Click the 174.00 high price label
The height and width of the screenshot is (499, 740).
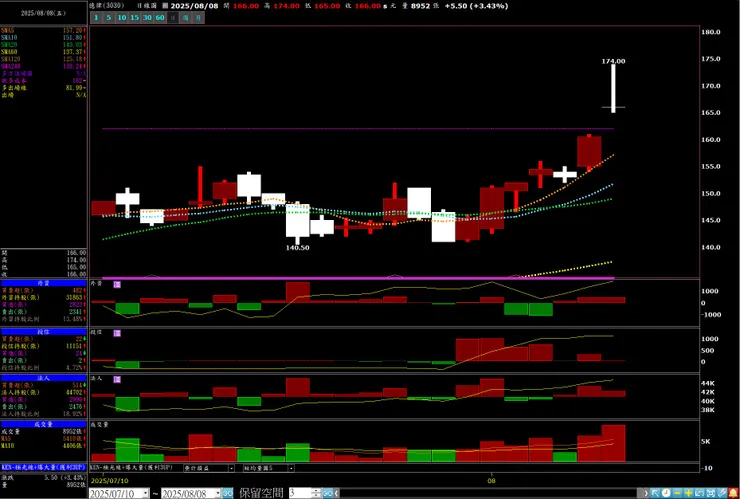point(613,61)
